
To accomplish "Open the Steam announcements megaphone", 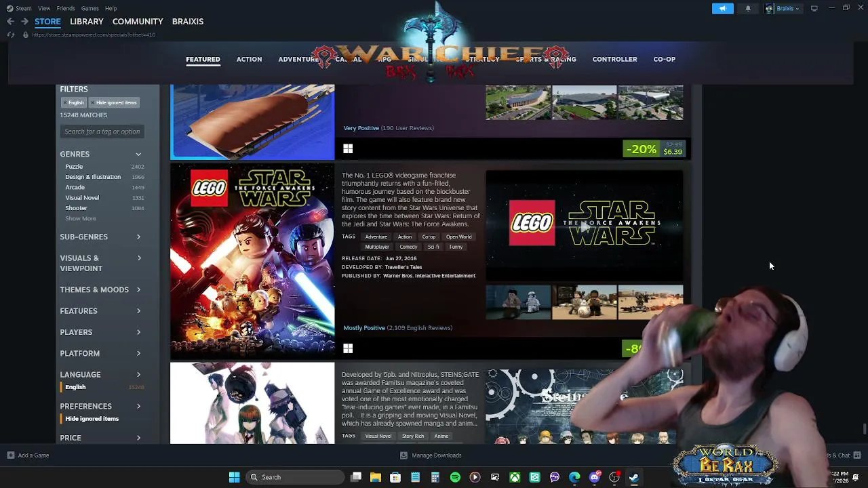I will point(723,8).
